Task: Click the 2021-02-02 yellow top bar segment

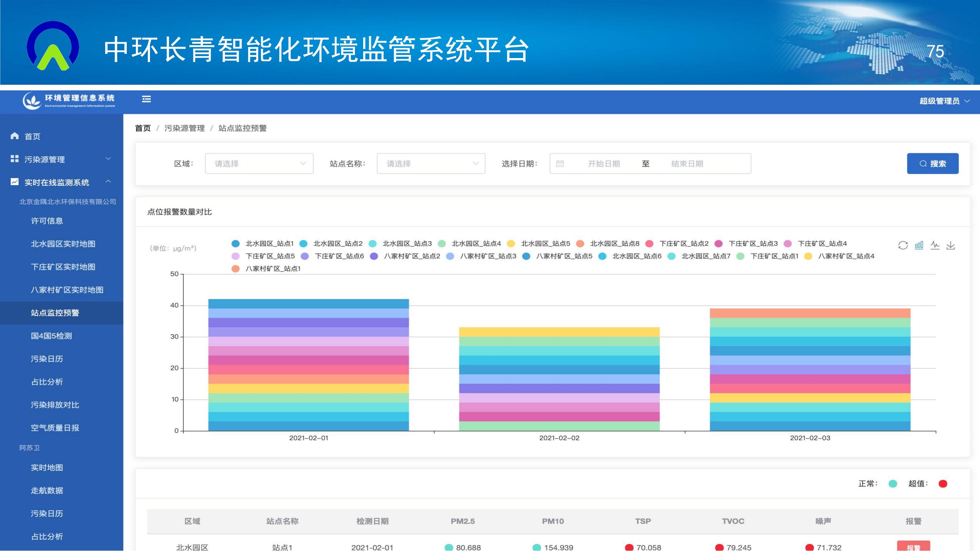Action: pos(559,332)
